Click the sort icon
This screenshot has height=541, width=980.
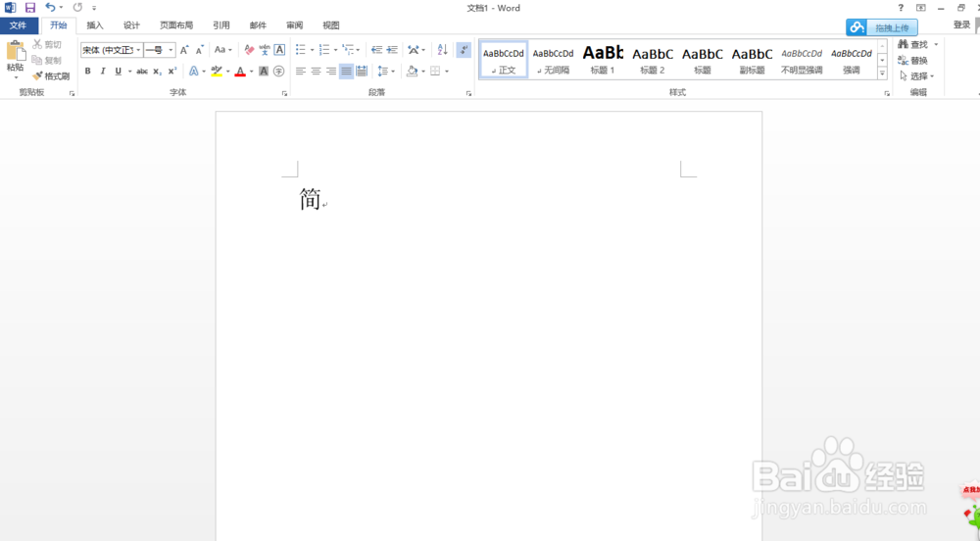(443, 50)
